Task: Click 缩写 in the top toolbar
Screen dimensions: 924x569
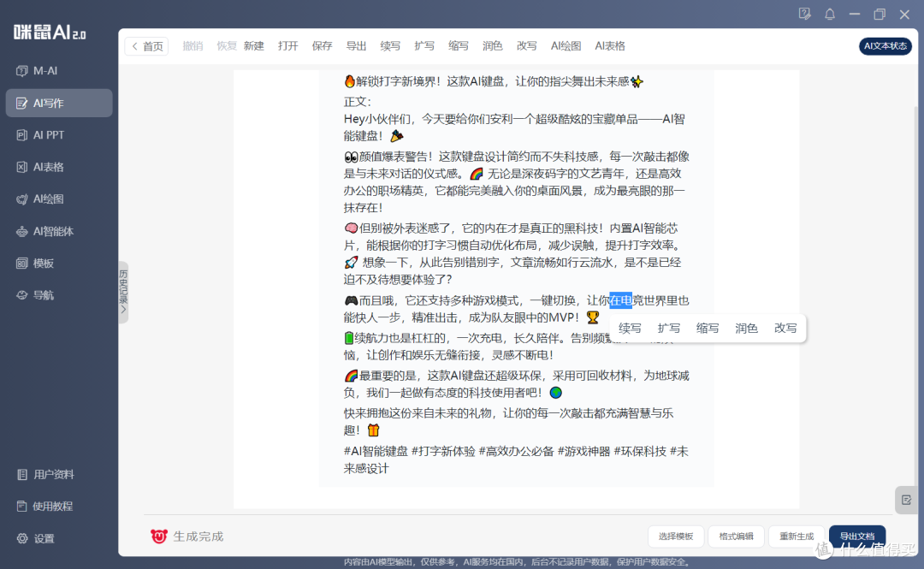Action: 459,46
